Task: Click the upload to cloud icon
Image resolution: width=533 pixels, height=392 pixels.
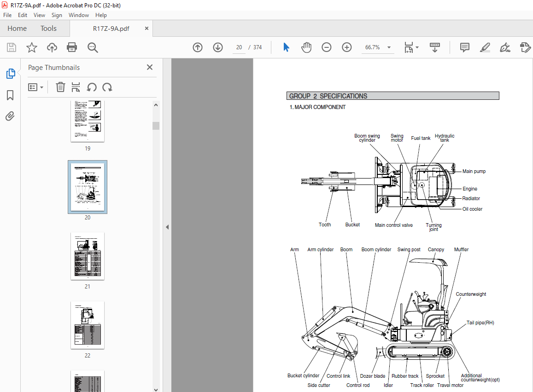Action: pyautogui.click(x=52, y=47)
